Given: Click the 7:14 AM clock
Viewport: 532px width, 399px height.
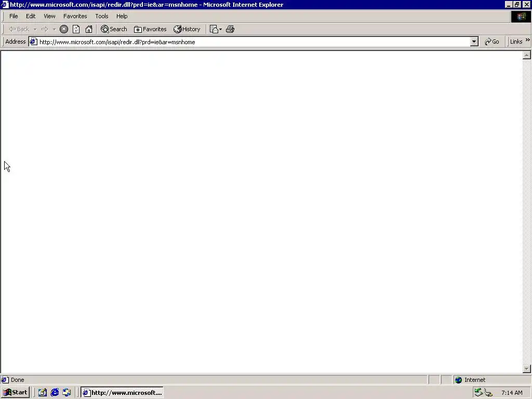Looking at the screenshot, I should coord(512,393).
